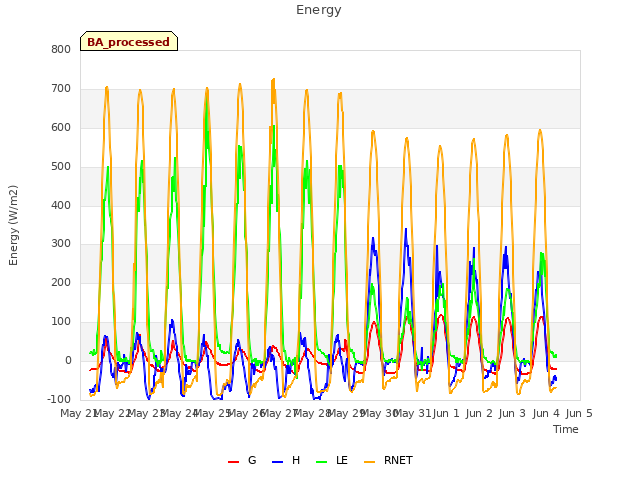Viewport: 640px width, 480px height.
Task: Click the Jun 4 x-axis label
Action: click(x=546, y=413)
